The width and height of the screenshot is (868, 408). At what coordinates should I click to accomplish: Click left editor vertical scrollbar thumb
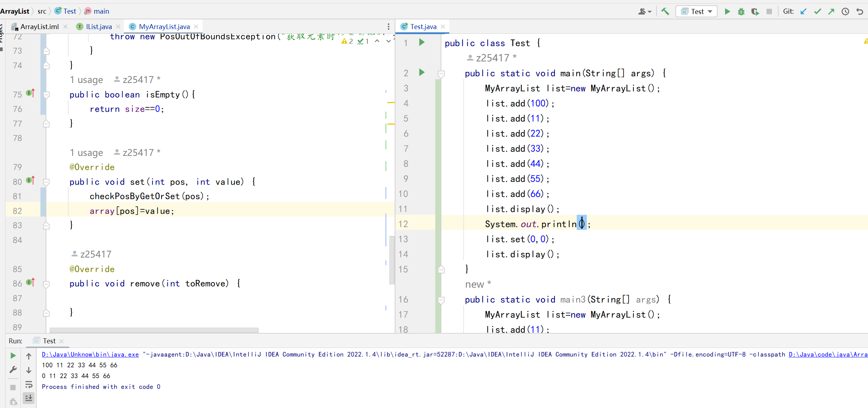pos(392,260)
